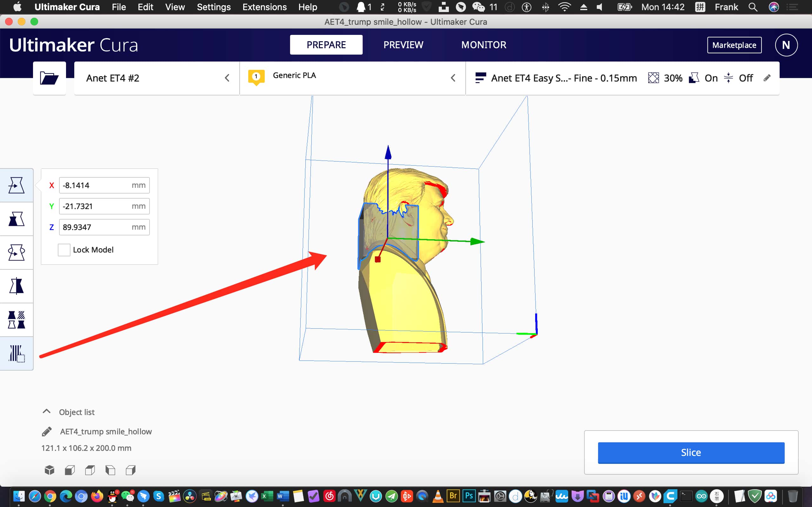Click the Y position input field

(104, 206)
